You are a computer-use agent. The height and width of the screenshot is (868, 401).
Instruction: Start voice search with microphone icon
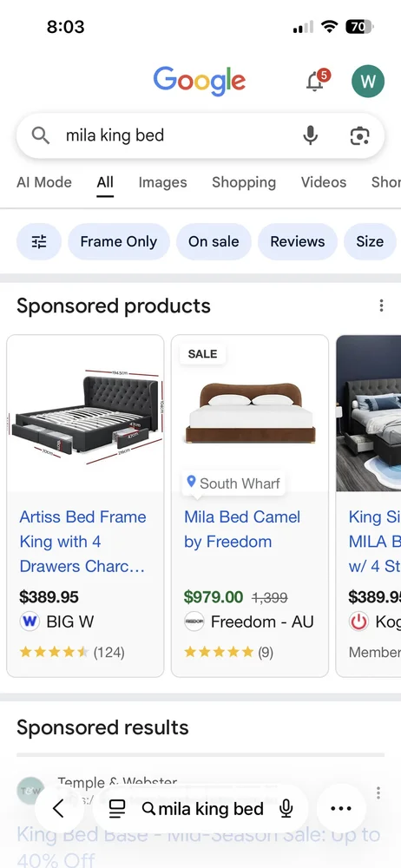coord(311,135)
